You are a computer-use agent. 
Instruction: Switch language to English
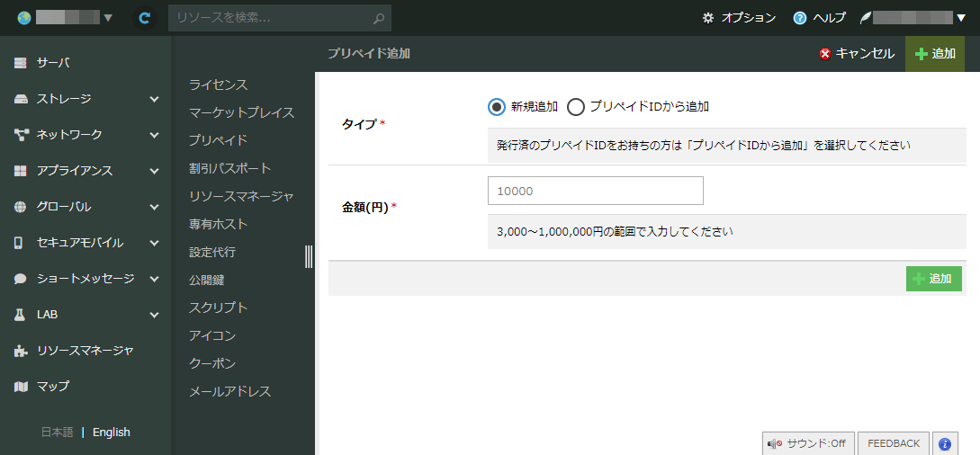click(x=112, y=433)
